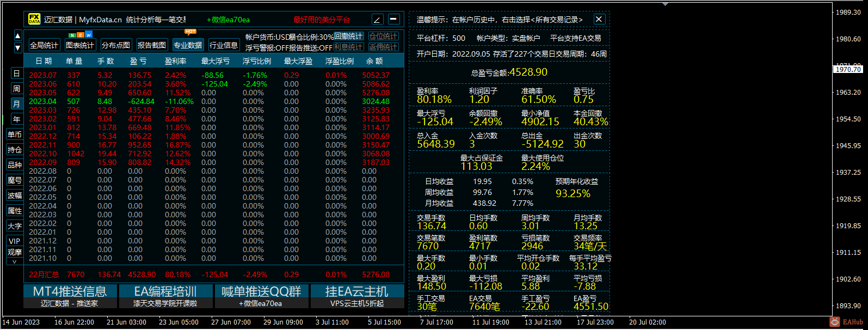
Task: Click the up arrow scroll button
Action: (x=18, y=36)
